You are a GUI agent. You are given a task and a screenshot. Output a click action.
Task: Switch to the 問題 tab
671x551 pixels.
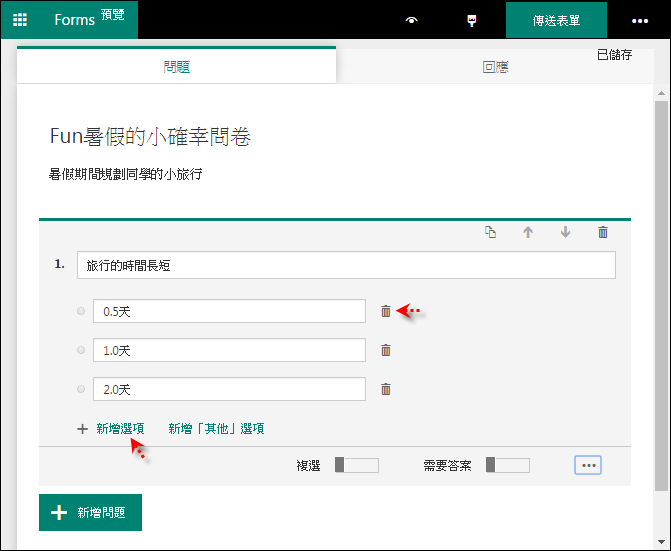tap(176, 66)
